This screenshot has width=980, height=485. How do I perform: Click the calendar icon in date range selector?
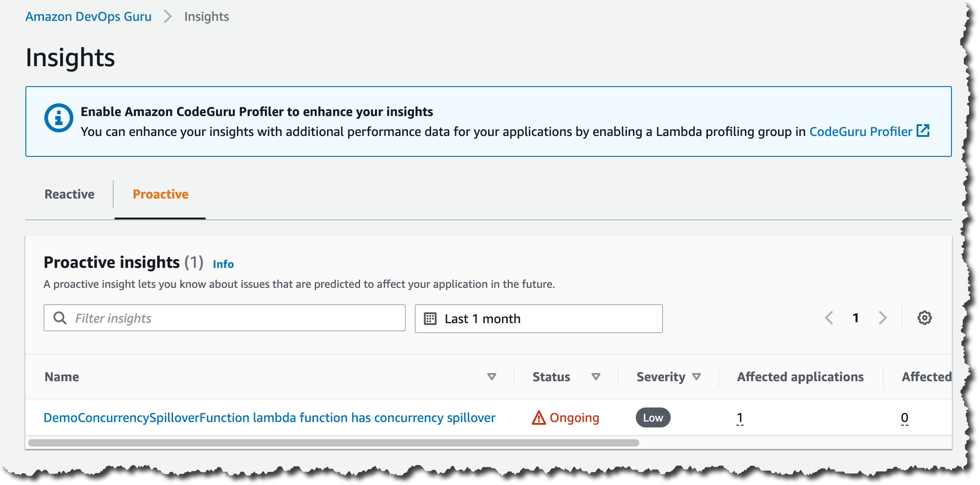click(430, 319)
